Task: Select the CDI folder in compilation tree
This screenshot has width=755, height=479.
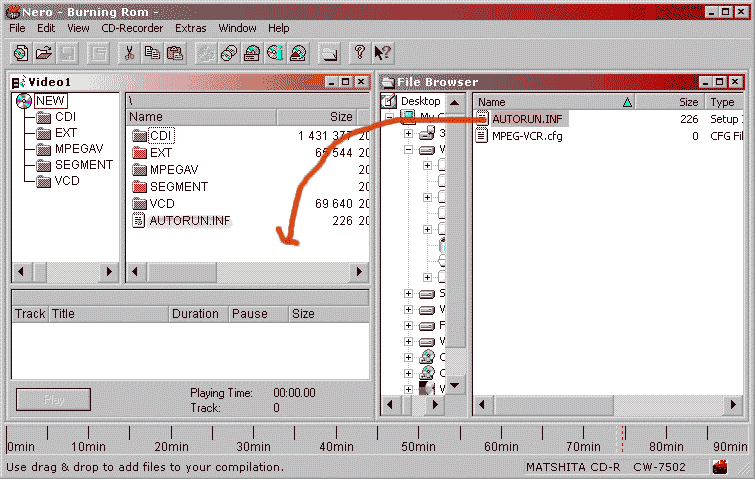Action: pos(65,117)
